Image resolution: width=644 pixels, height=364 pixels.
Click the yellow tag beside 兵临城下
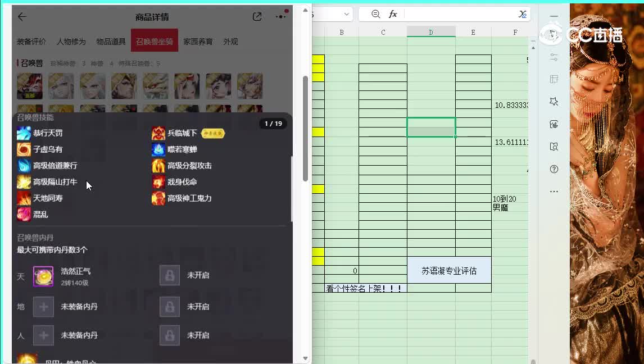(213, 133)
